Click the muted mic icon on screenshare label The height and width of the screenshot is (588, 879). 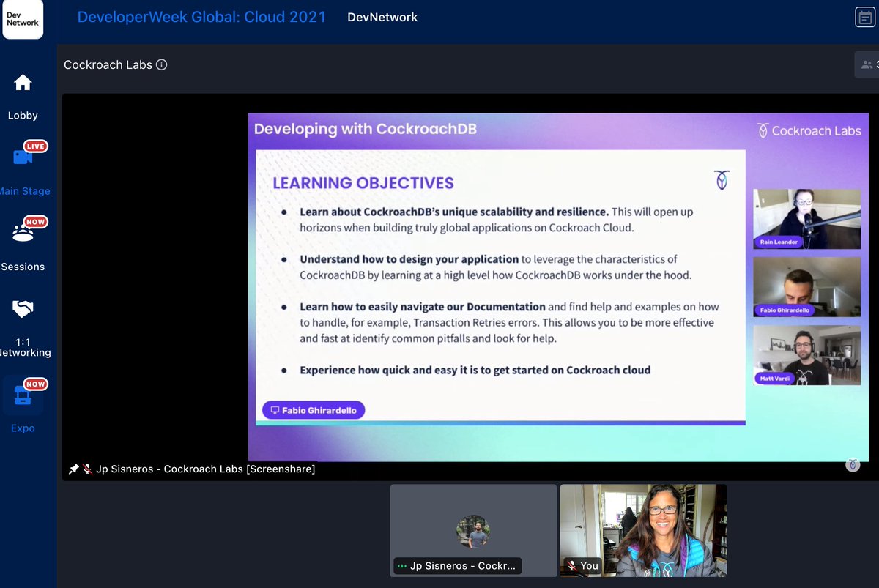(87, 469)
